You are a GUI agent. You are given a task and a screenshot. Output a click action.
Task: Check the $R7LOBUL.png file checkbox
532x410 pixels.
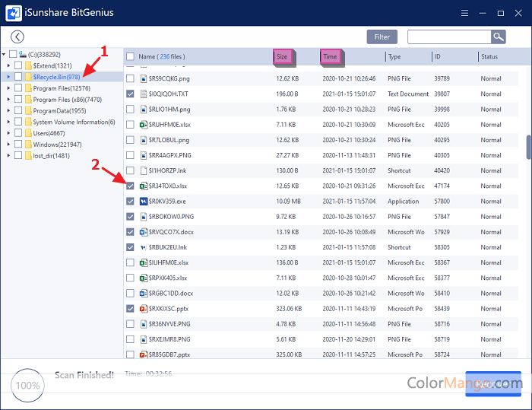point(130,140)
